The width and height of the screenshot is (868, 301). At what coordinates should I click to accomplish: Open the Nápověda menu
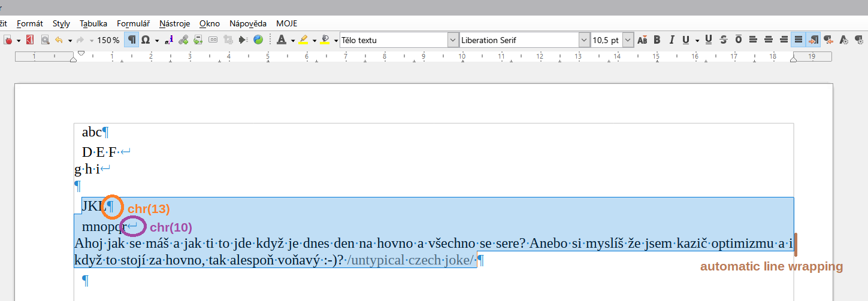tap(248, 23)
